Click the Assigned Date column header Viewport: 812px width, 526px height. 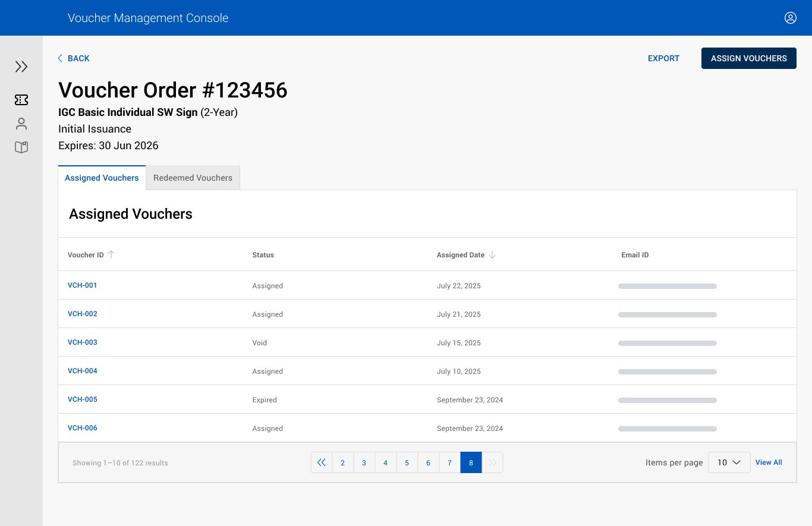[x=461, y=255]
